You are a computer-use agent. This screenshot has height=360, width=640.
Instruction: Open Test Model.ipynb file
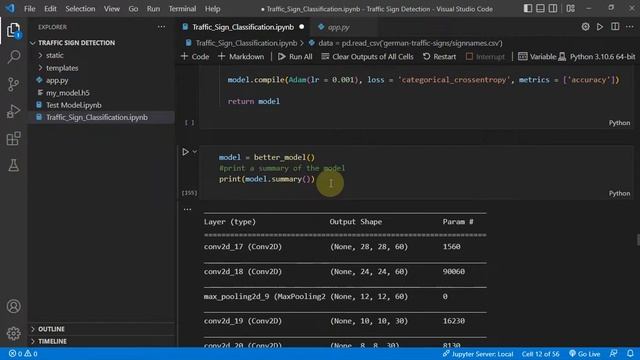pos(73,105)
